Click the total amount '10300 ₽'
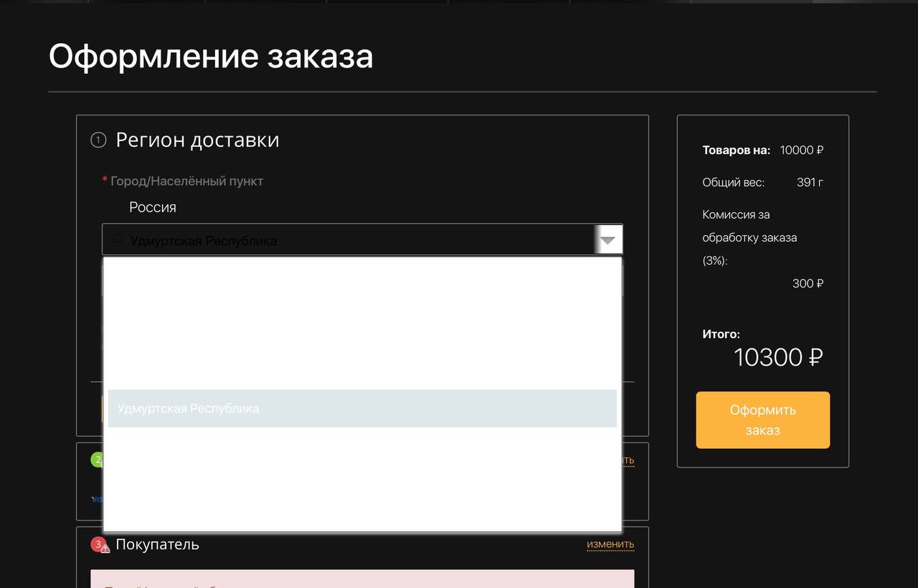The height and width of the screenshot is (588, 918). tap(778, 357)
